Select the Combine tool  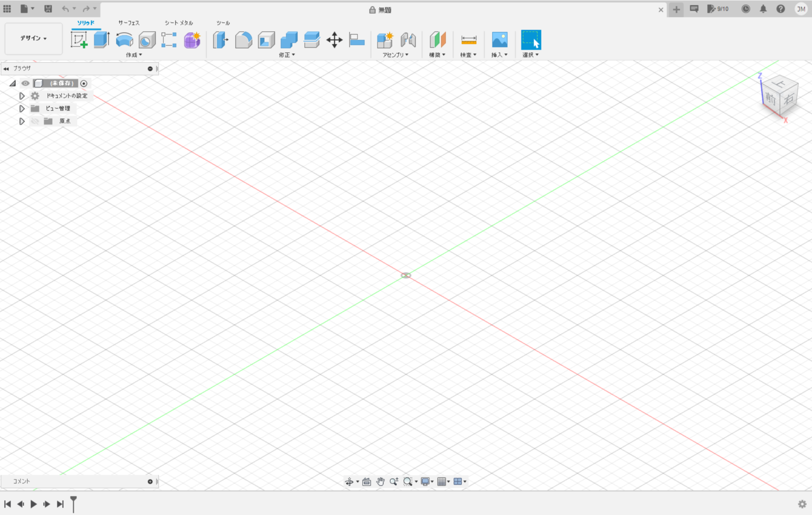(289, 40)
